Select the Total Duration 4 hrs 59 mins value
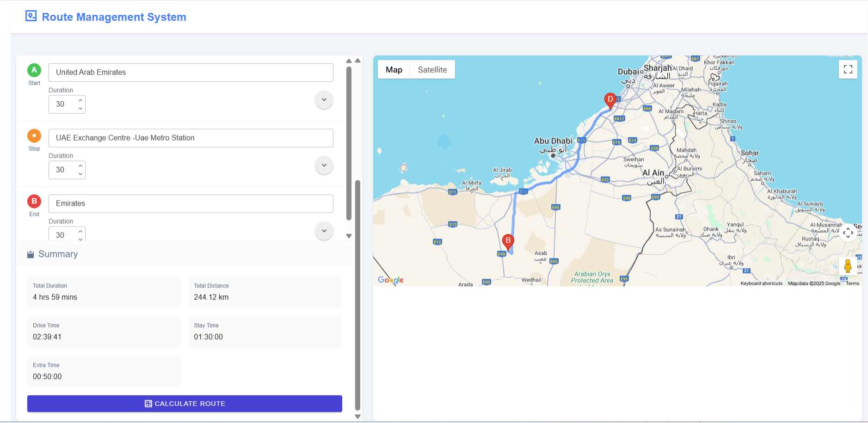Screen dimensions: 868x423 click(55, 297)
